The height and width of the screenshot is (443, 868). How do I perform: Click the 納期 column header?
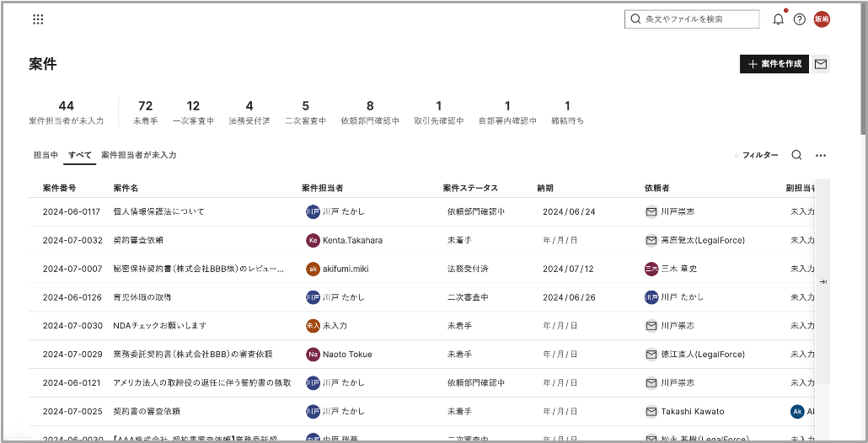tap(544, 188)
